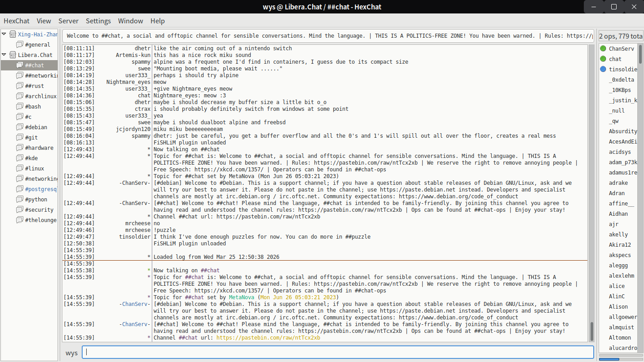Open the Window menu
The height and width of the screenshot is (362, 644).
[131, 21]
